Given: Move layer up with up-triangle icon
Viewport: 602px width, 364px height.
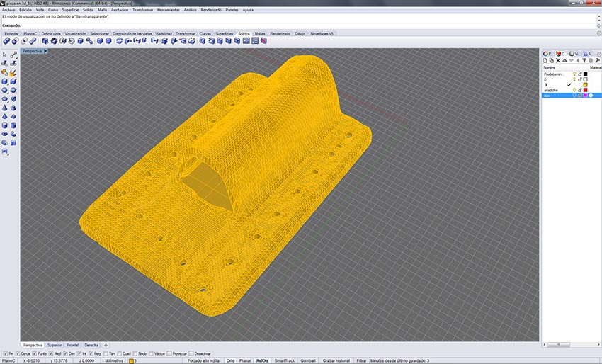Looking at the screenshot, I should coord(564,61).
